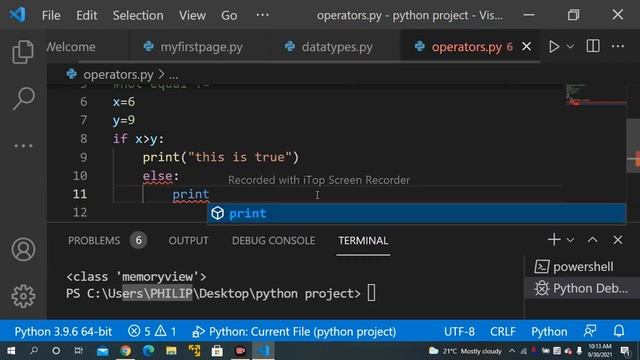
Task: Switch to the Welcome tab
Action: point(71,47)
